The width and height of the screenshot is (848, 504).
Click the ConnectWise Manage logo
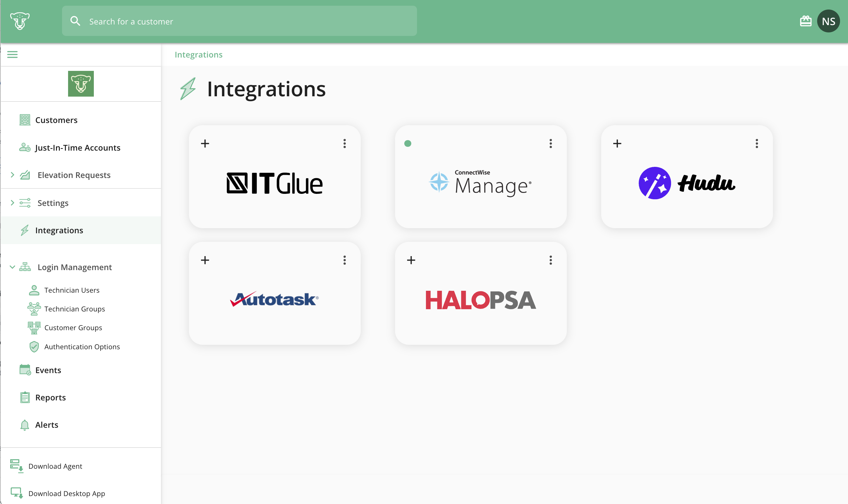pyautogui.click(x=480, y=183)
